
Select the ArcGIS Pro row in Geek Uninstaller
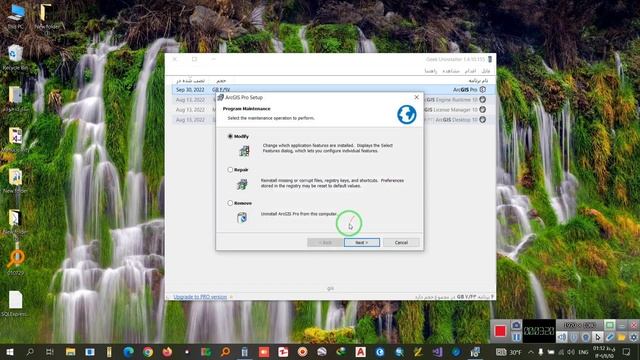pos(333,89)
